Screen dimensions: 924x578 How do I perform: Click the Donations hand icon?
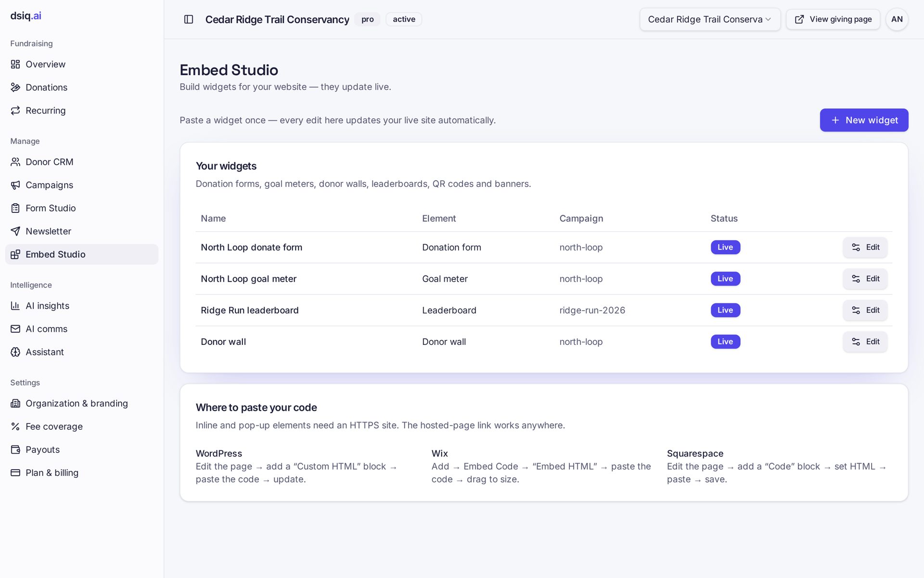pyautogui.click(x=15, y=87)
